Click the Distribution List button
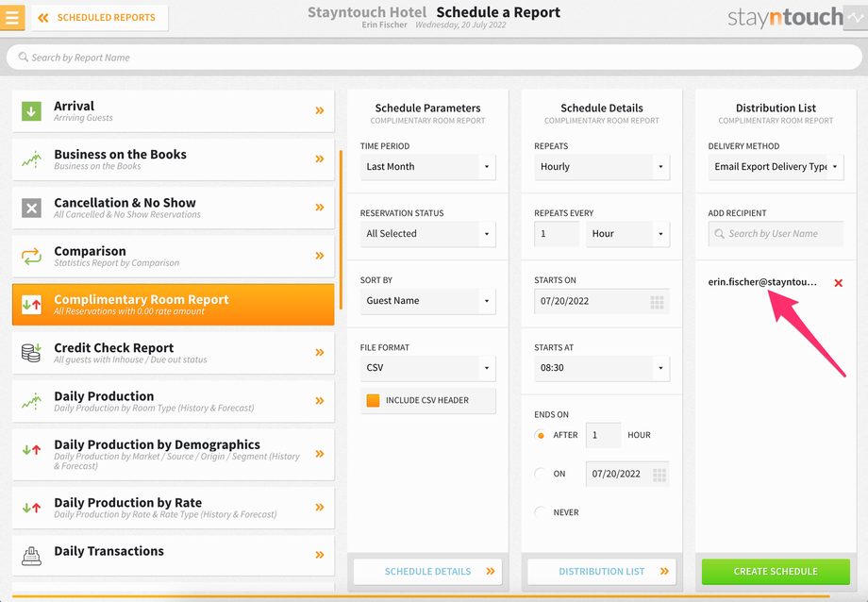Screen dimensions: 868x602 (x=602, y=572)
